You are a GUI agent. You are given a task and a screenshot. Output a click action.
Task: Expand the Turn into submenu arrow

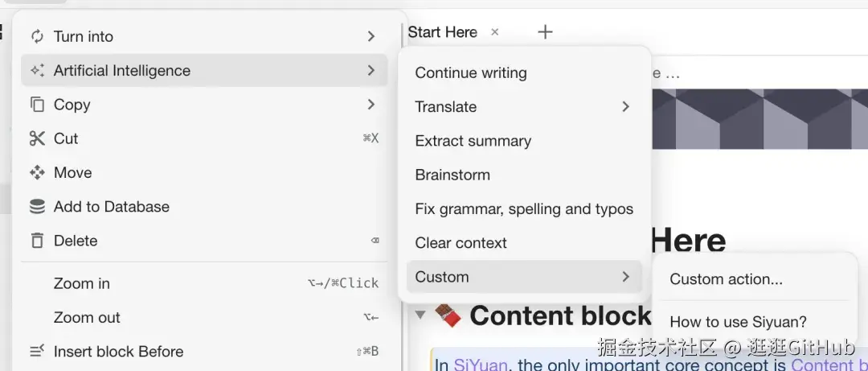pyautogui.click(x=371, y=36)
